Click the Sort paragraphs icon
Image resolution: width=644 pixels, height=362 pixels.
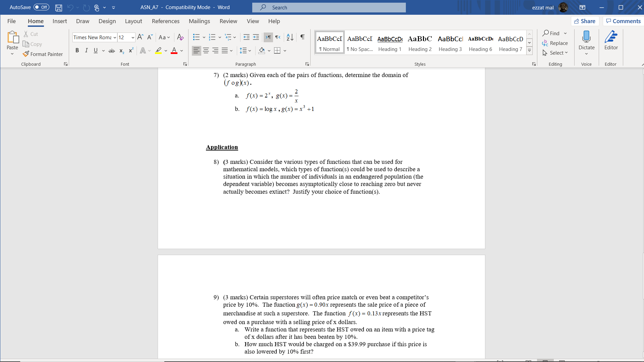(290, 37)
